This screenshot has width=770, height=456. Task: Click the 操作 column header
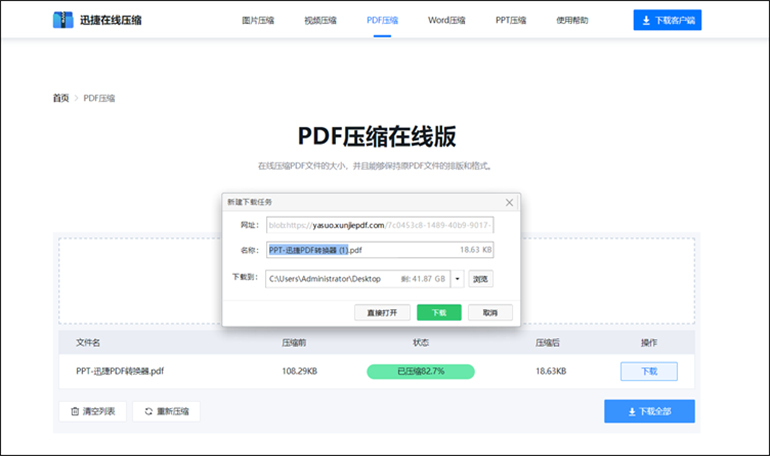point(649,343)
